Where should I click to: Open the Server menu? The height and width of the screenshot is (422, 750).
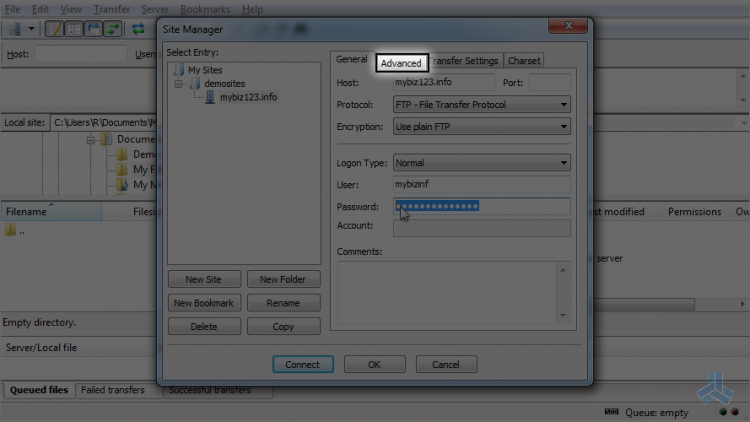(155, 9)
